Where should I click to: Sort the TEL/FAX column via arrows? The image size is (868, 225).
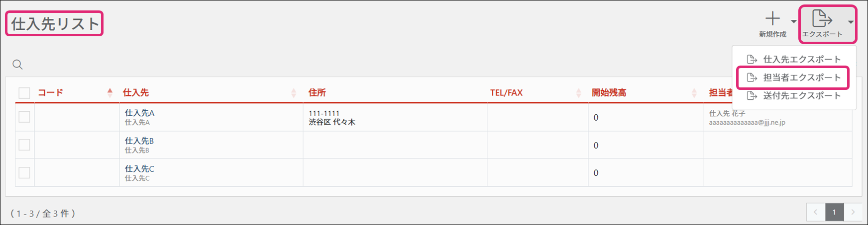tap(578, 93)
